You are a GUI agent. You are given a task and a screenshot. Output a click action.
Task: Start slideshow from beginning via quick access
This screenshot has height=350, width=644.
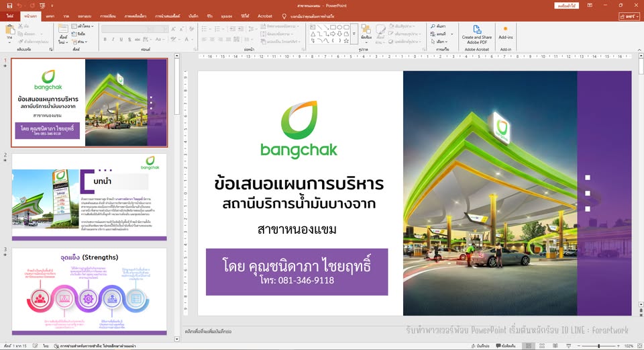point(43,6)
